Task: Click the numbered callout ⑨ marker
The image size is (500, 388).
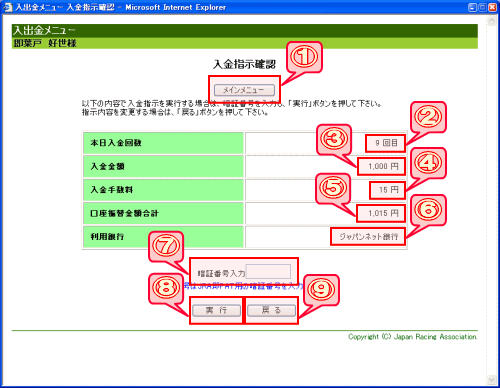Action: coord(321,289)
